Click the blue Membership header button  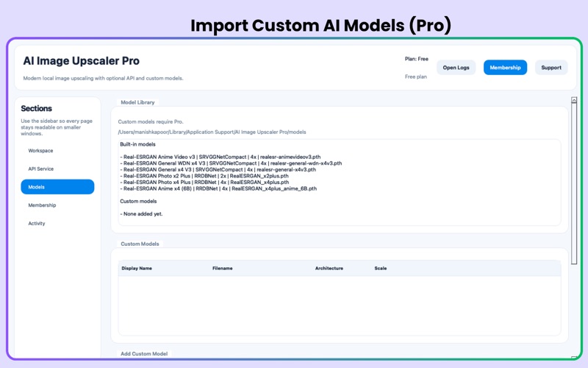pos(505,68)
